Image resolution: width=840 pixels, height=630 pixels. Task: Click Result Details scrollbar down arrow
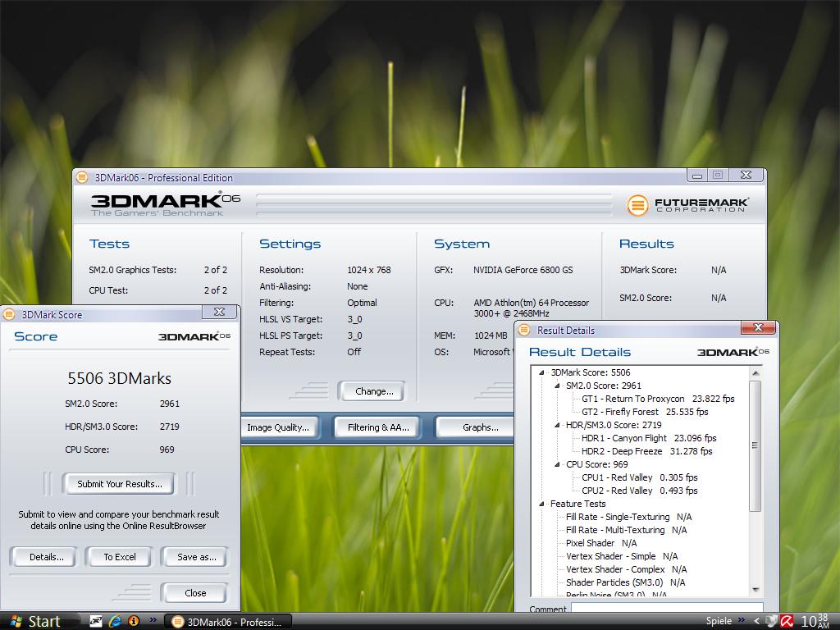(756, 590)
